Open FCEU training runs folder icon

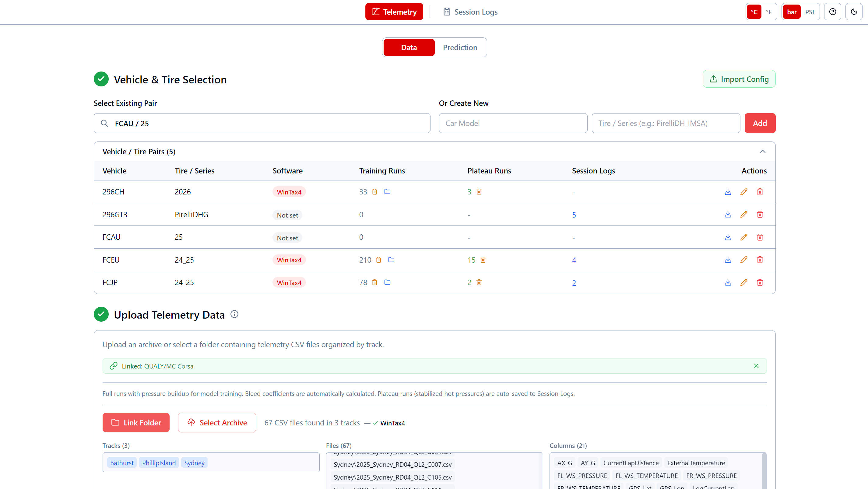click(391, 260)
